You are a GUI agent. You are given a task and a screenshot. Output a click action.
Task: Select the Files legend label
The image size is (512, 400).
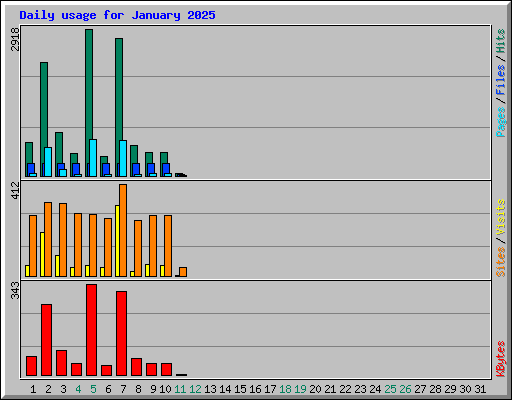point(500,79)
